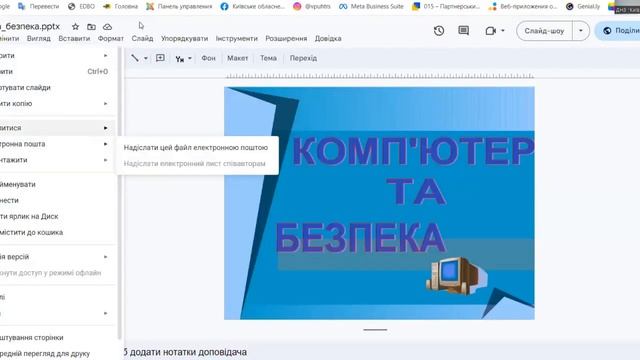
Task: Click the move-to-folder icon beside the title
Action: [91, 27]
